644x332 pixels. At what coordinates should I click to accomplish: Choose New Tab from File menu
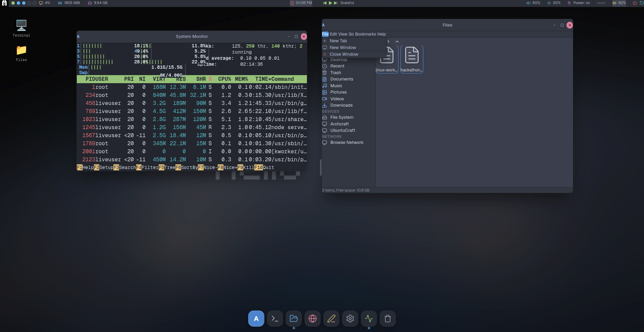pos(354,41)
